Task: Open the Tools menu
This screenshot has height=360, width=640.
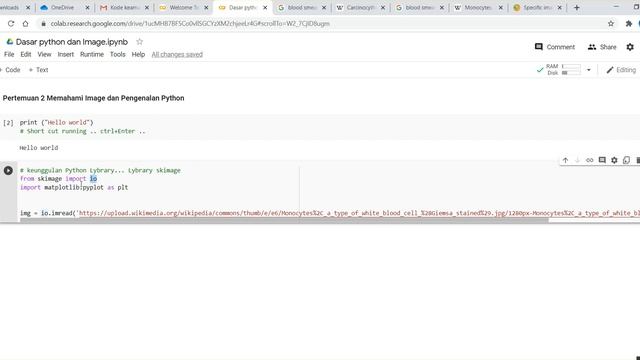Action: [x=118, y=54]
